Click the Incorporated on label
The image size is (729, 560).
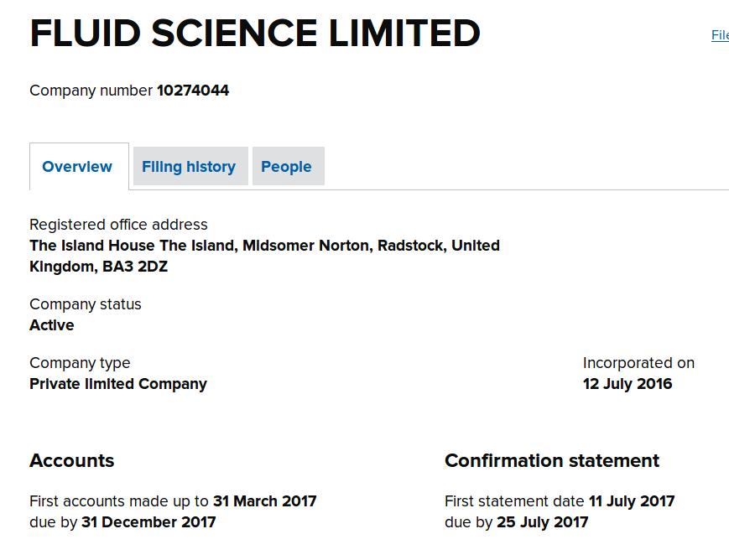click(638, 362)
